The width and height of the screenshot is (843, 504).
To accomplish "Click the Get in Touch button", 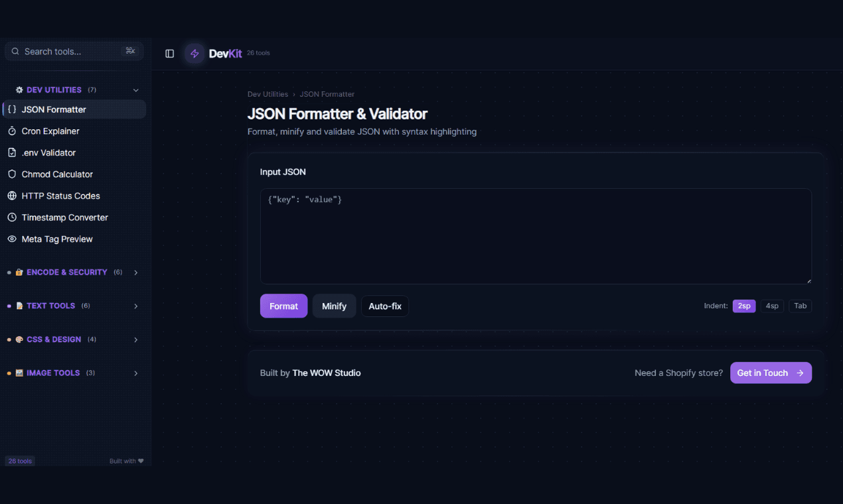I will point(770,373).
